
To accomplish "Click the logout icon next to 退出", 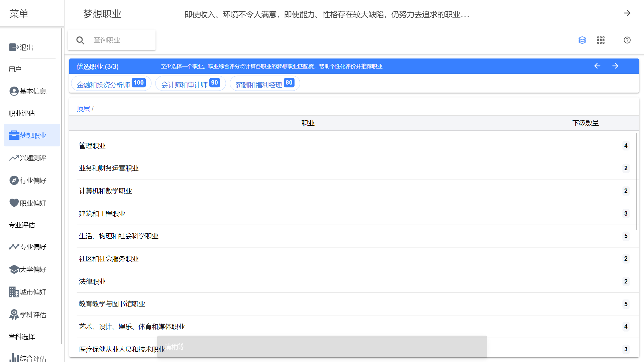I will pos(14,47).
